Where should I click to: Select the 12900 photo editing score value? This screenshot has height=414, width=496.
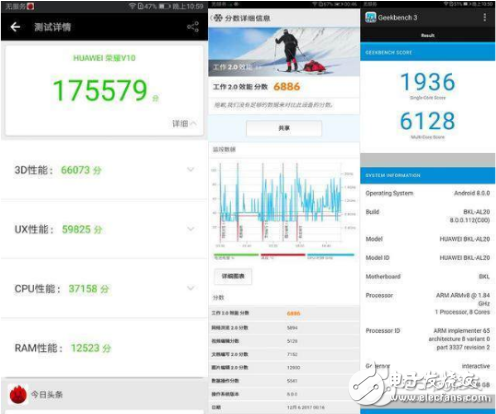[x=293, y=367]
